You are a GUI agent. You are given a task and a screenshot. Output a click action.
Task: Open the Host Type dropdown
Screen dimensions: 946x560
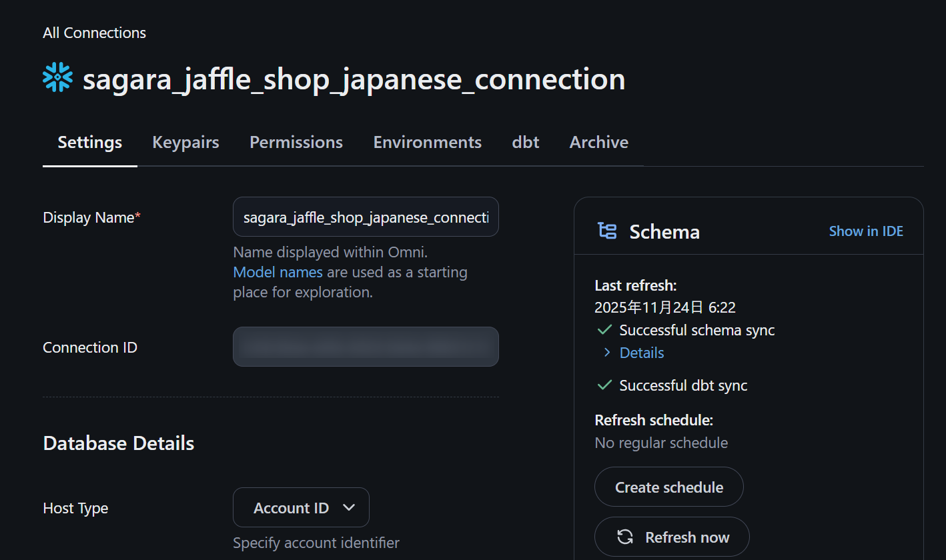pyautogui.click(x=301, y=508)
